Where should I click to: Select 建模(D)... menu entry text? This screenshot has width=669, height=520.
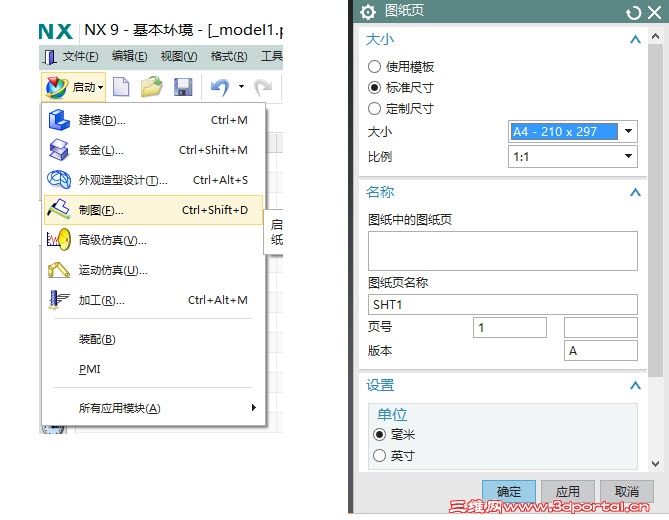click(x=102, y=120)
